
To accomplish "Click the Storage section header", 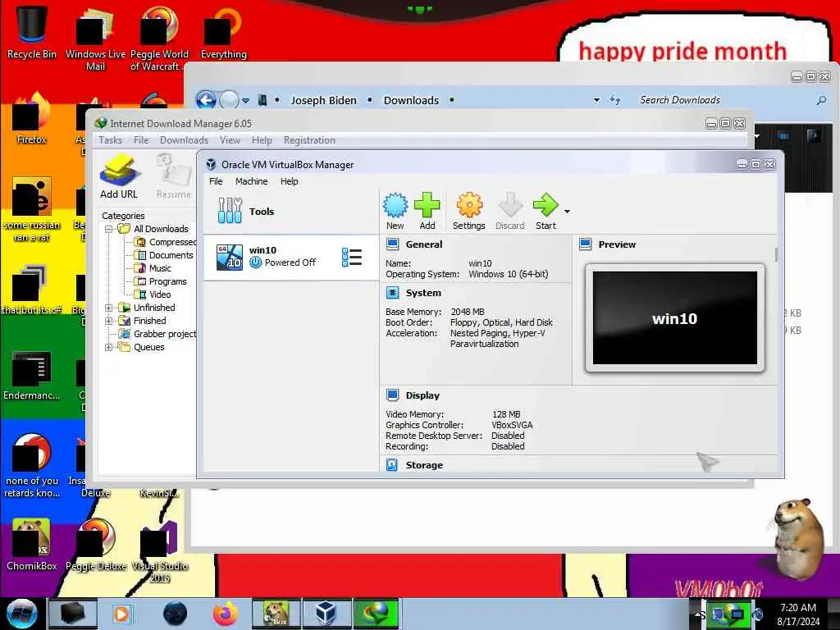I will [x=424, y=465].
